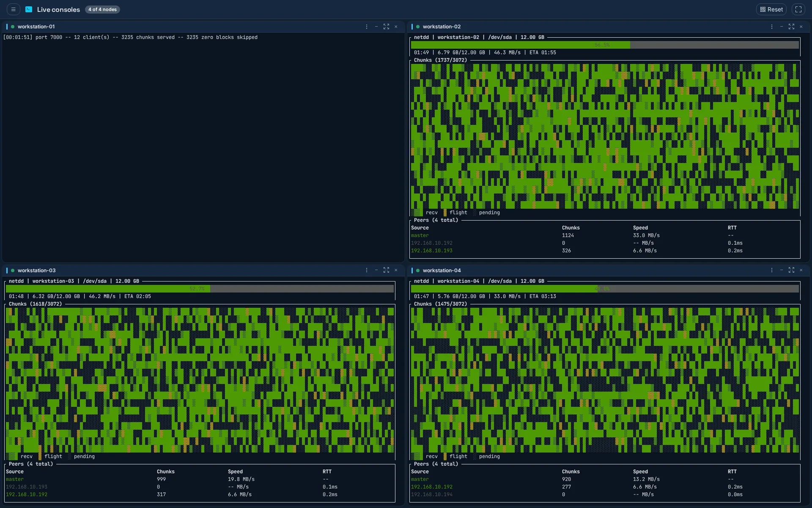The image size is (812, 508).
Task: Expand the workstation-02 panel to fullscreen
Action: [x=791, y=27]
